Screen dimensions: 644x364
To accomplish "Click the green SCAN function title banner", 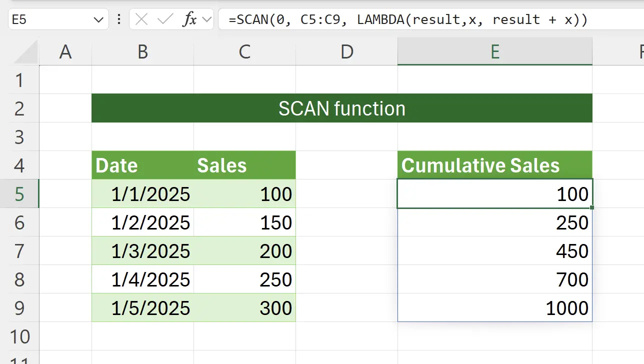I will click(341, 108).
